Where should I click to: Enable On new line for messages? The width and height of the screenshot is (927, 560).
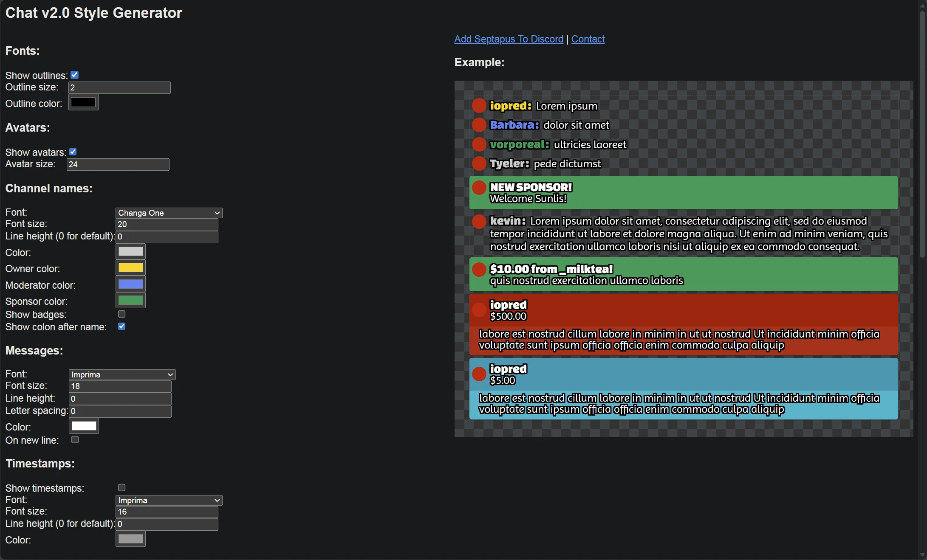coord(75,440)
